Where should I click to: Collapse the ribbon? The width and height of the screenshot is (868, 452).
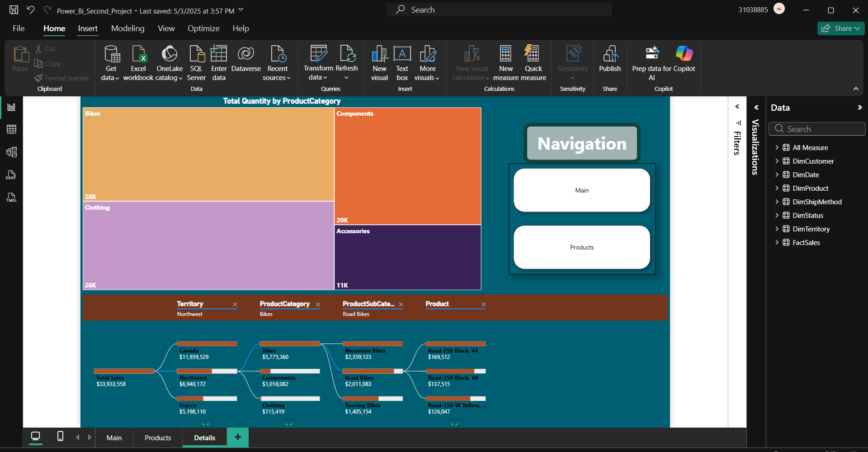click(x=856, y=89)
